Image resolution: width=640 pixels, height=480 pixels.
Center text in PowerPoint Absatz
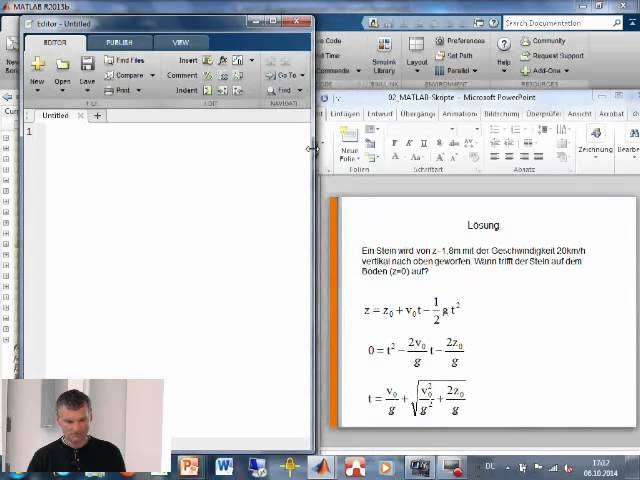[x=509, y=157]
